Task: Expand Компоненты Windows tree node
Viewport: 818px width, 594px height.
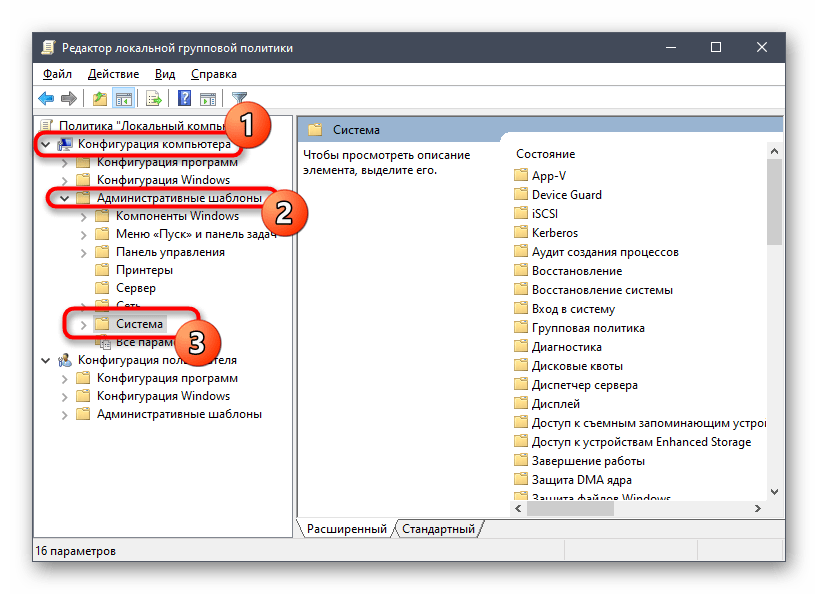Action: (x=83, y=216)
